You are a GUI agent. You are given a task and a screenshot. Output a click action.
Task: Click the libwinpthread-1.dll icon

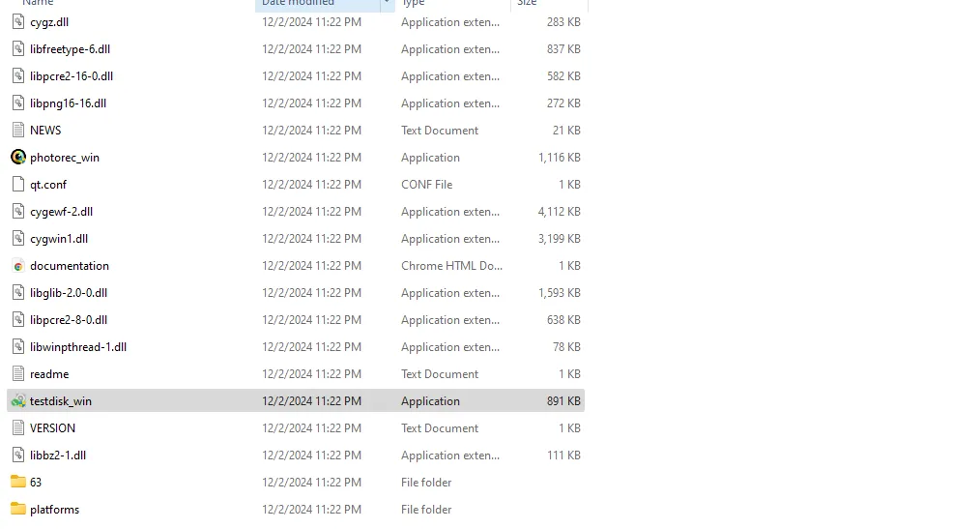(18, 347)
